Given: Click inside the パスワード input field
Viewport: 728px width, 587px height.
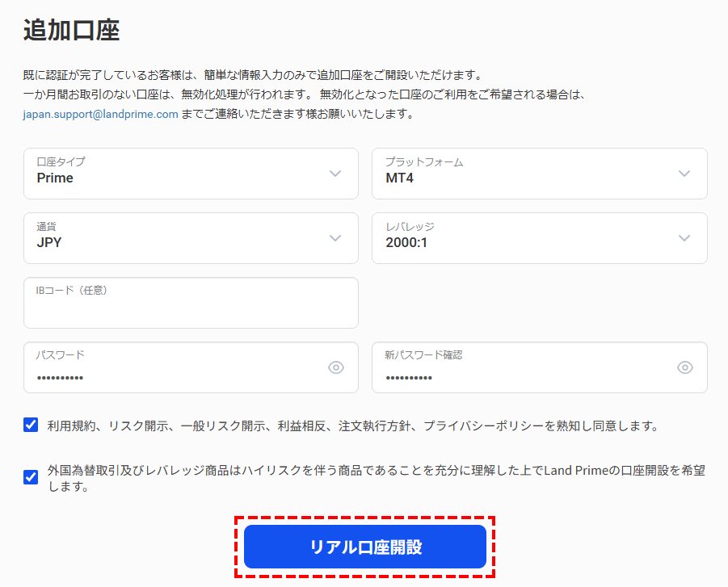Looking at the screenshot, I should tap(191, 367).
